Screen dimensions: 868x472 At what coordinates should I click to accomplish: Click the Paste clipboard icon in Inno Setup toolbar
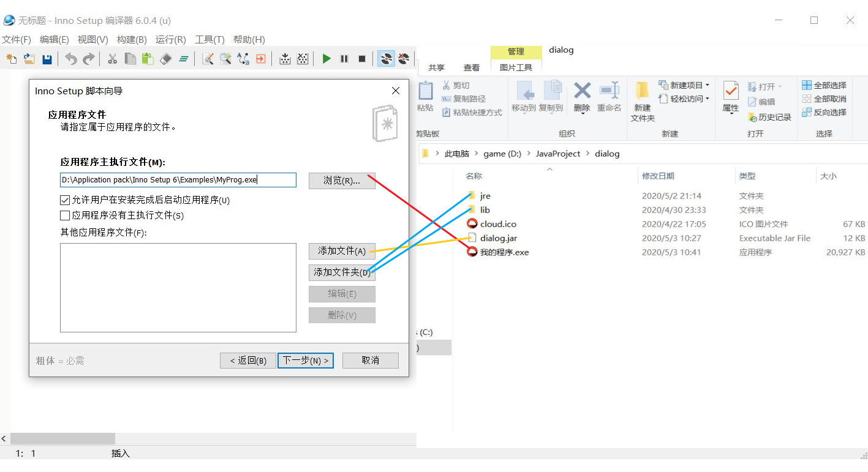pos(148,59)
